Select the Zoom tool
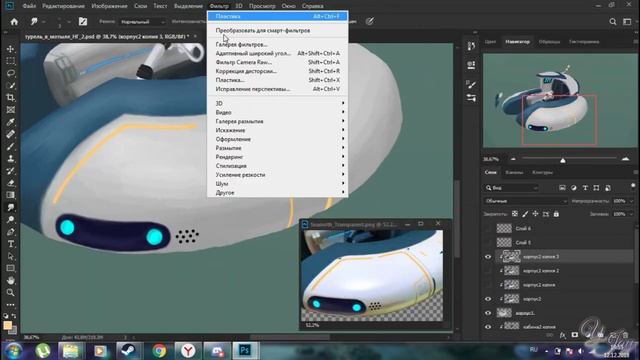The width and height of the screenshot is (640, 360). tap(11, 293)
